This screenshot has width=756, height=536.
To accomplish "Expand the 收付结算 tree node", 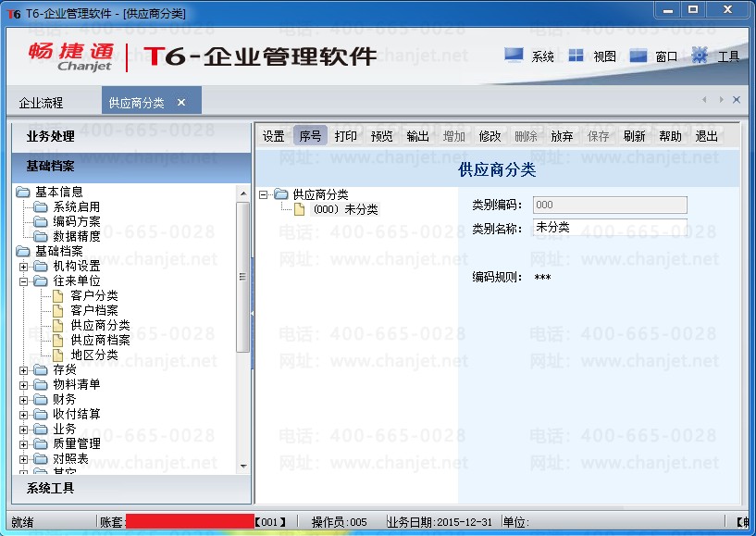I will 23,415.
